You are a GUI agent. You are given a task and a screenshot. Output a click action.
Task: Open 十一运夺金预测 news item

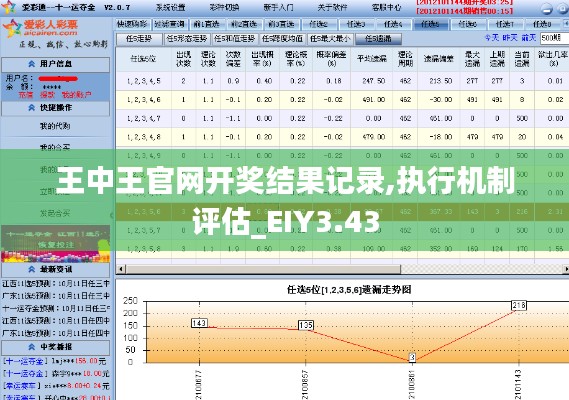coord(56,309)
